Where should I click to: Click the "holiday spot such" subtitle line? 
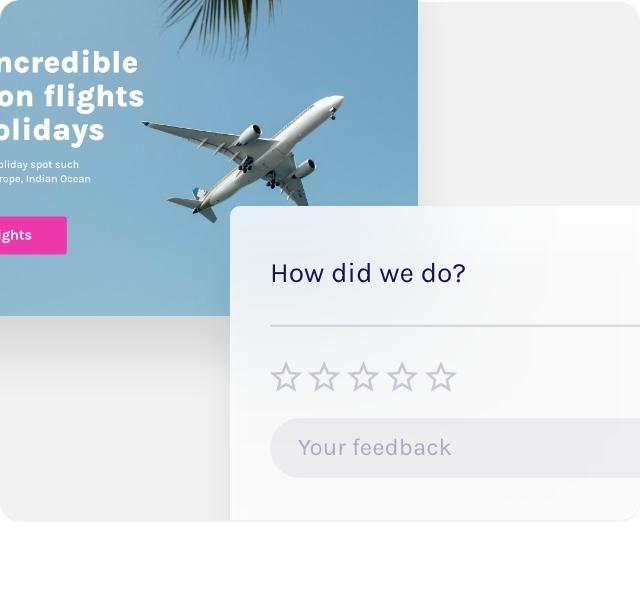coord(40,164)
